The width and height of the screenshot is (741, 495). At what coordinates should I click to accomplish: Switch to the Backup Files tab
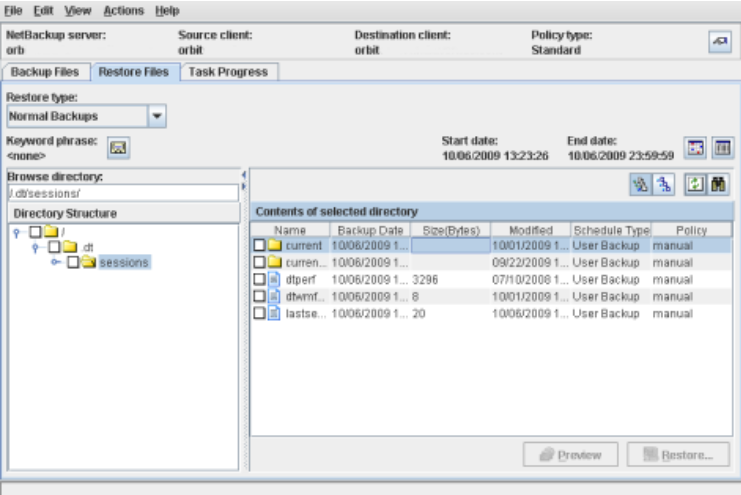[x=45, y=72]
